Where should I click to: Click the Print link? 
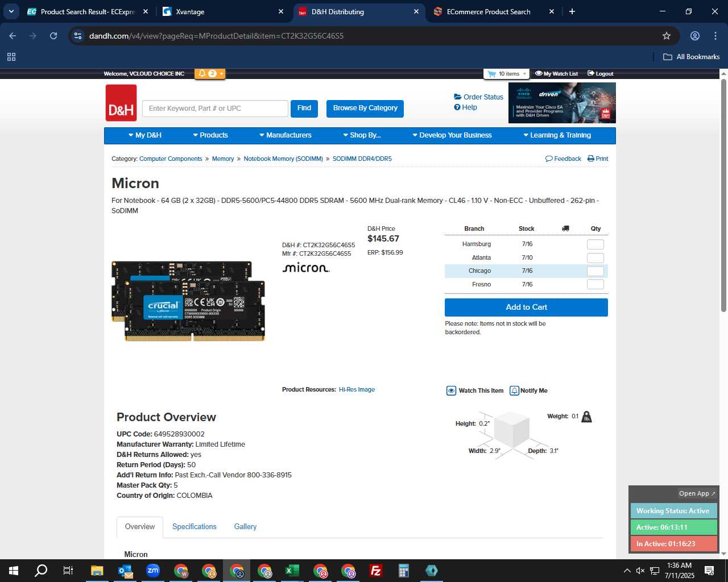click(x=598, y=159)
